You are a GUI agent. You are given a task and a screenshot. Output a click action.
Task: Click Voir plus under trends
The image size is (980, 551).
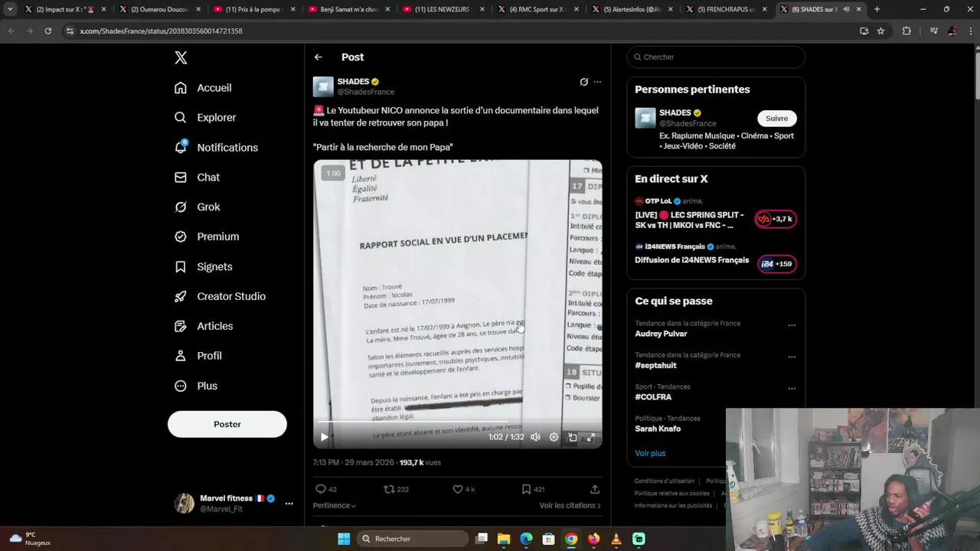point(650,453)
